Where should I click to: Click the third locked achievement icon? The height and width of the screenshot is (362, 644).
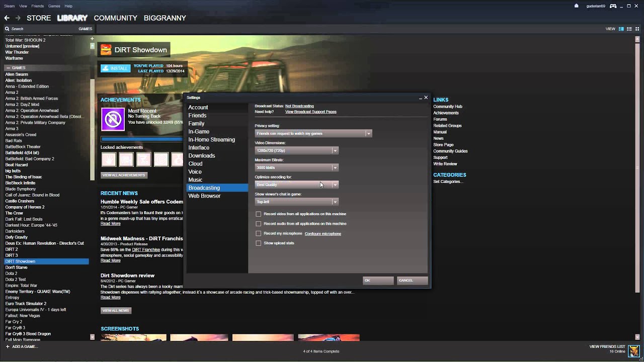(144, 159)
